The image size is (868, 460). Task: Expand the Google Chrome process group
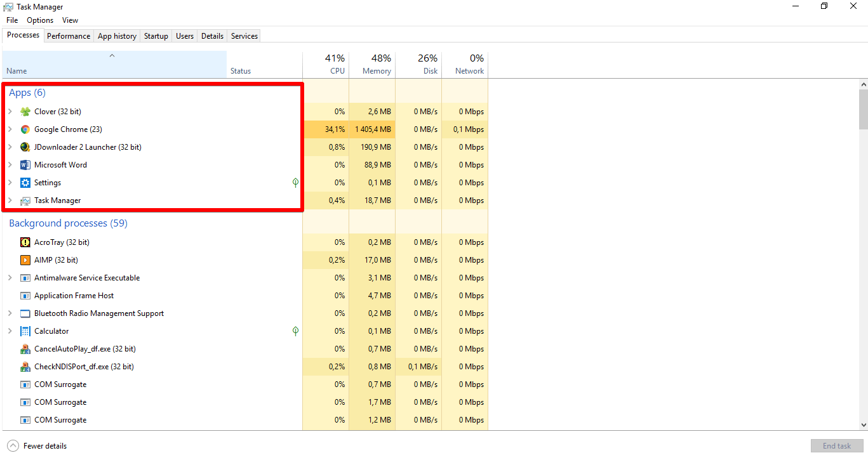pos(10,129)
